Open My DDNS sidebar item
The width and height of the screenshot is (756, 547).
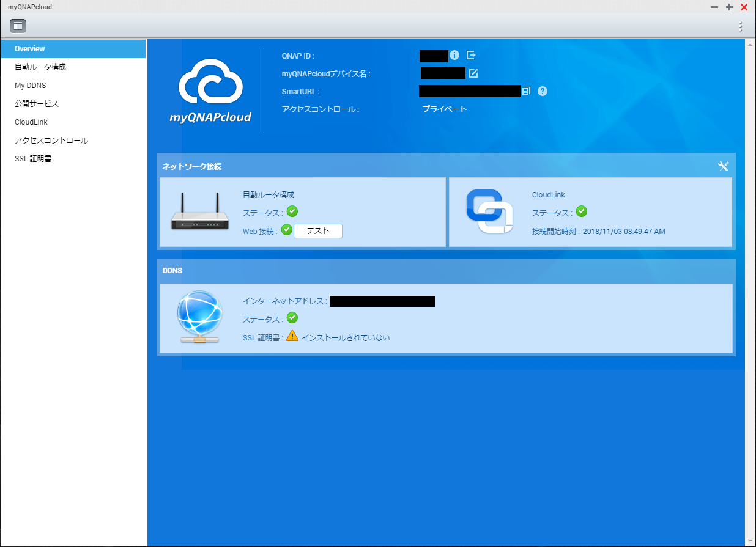[x=73, y=86]
